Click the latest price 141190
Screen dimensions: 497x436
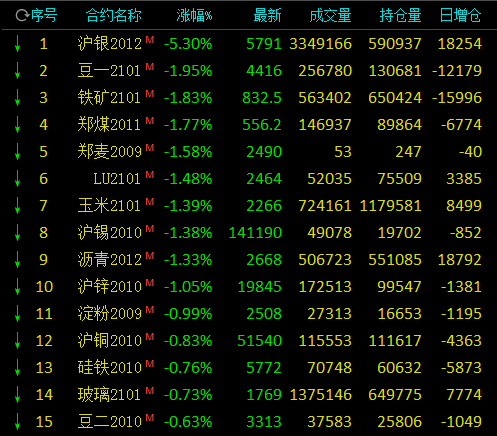(255, 233)
